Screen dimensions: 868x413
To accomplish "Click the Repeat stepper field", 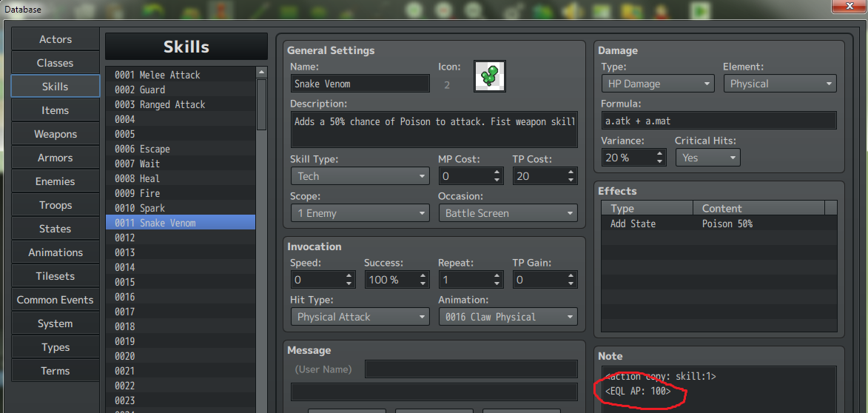I will tap(471, 280).
